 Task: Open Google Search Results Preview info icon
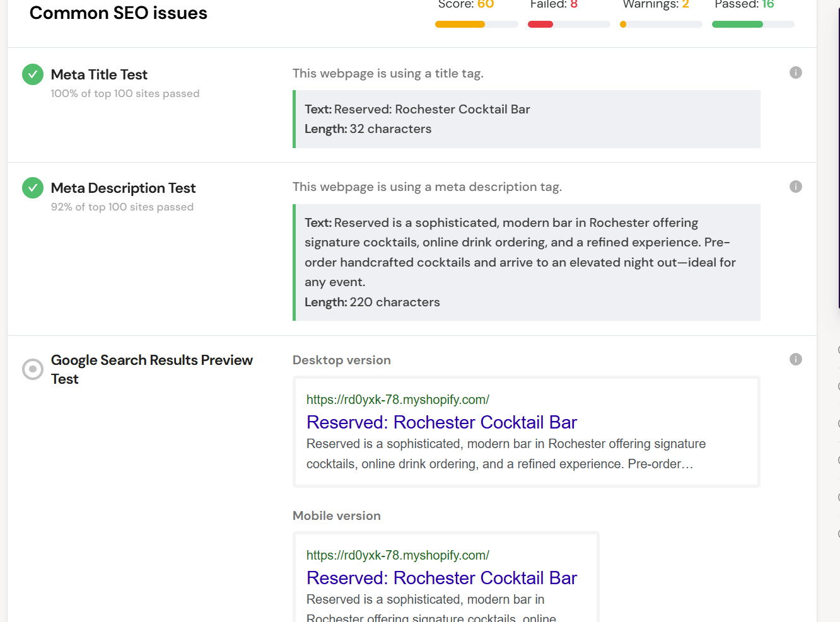[x=796, y=359]
